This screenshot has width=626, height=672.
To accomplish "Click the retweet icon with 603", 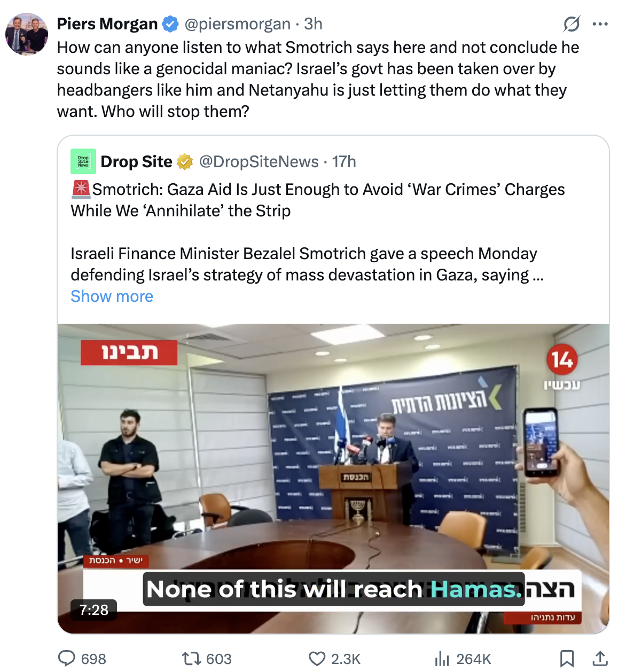I will point(190,658).
